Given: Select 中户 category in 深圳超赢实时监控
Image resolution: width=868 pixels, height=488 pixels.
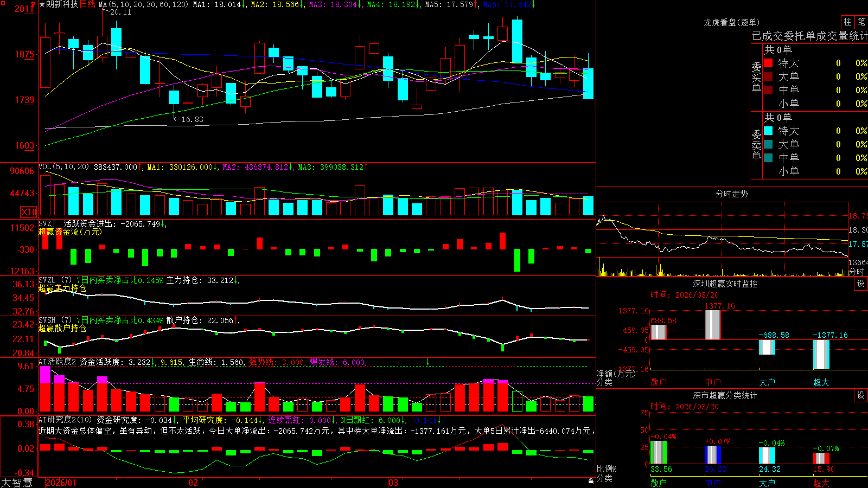Looking at the screenshot, I should (713, 382).
